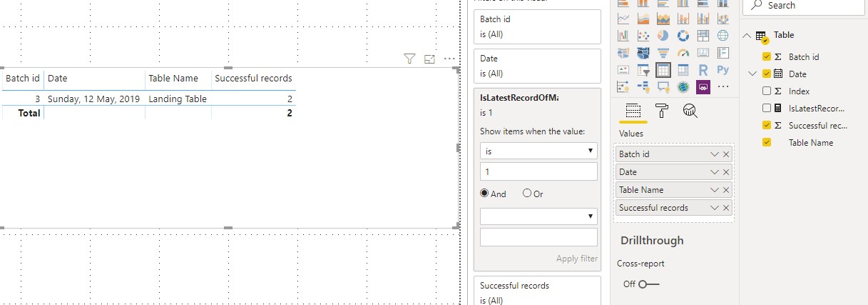Image resolution: width=868 pixels, height=305 pixels.
Task: Select the Multi-row card visualization
Action: 723,53
